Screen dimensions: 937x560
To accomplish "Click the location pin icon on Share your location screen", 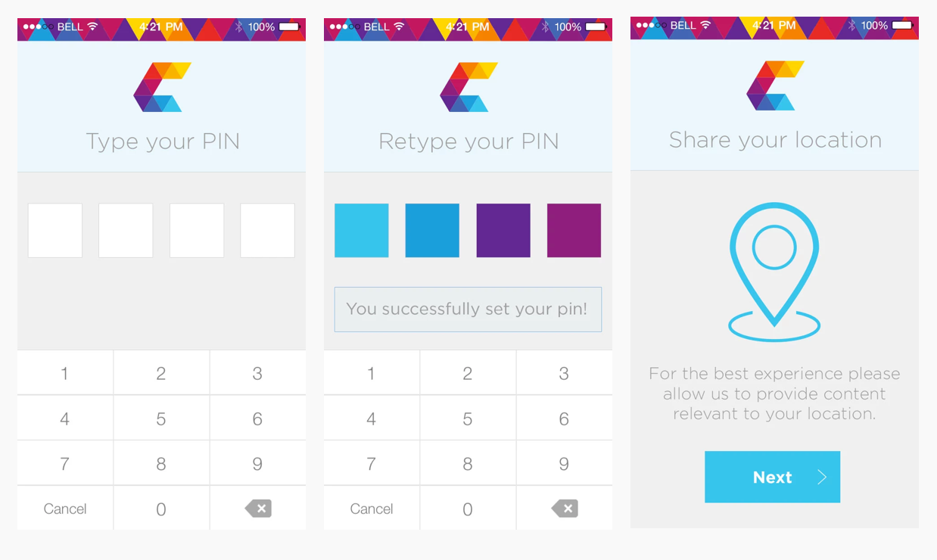I will [x=774, y=272].
